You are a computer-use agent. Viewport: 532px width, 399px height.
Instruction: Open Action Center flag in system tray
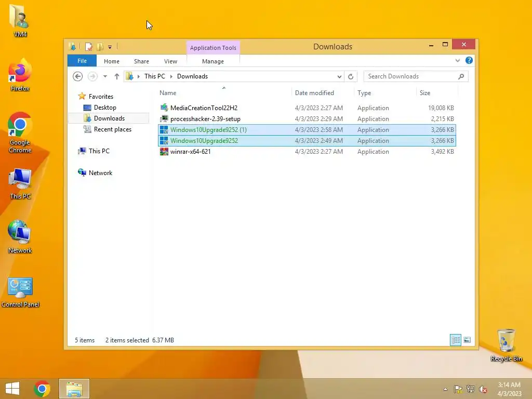tap(458, 389)
